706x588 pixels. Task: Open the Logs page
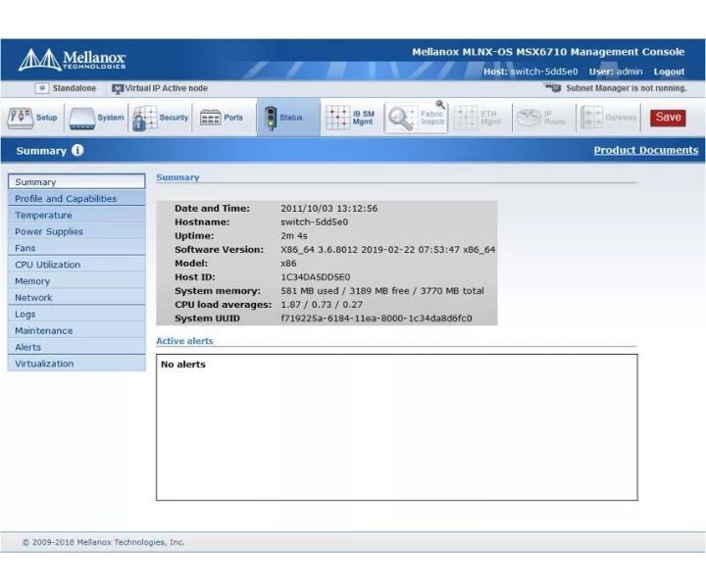pyautogui.click(x=76, y=314)
